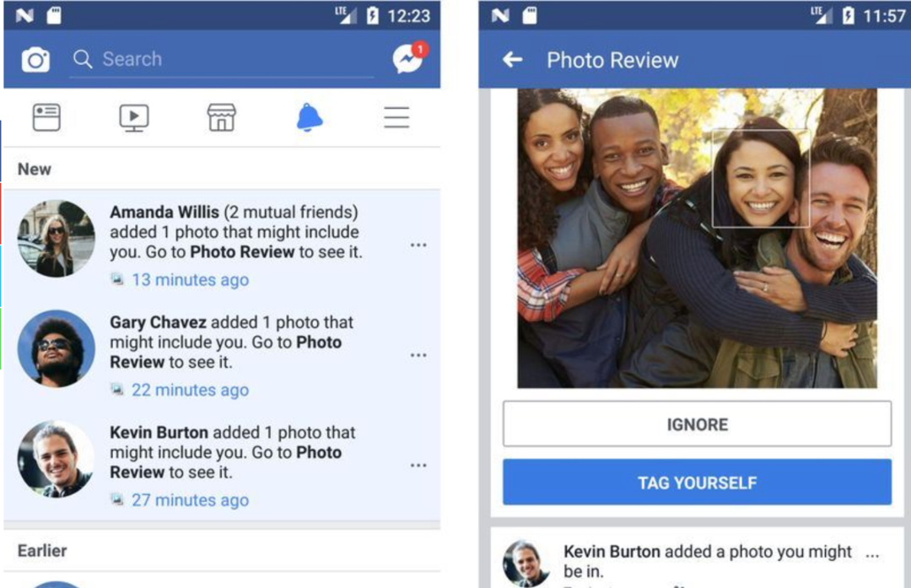
Task: Select the Notifications bell tab
Action: click(x=310, y=117)
